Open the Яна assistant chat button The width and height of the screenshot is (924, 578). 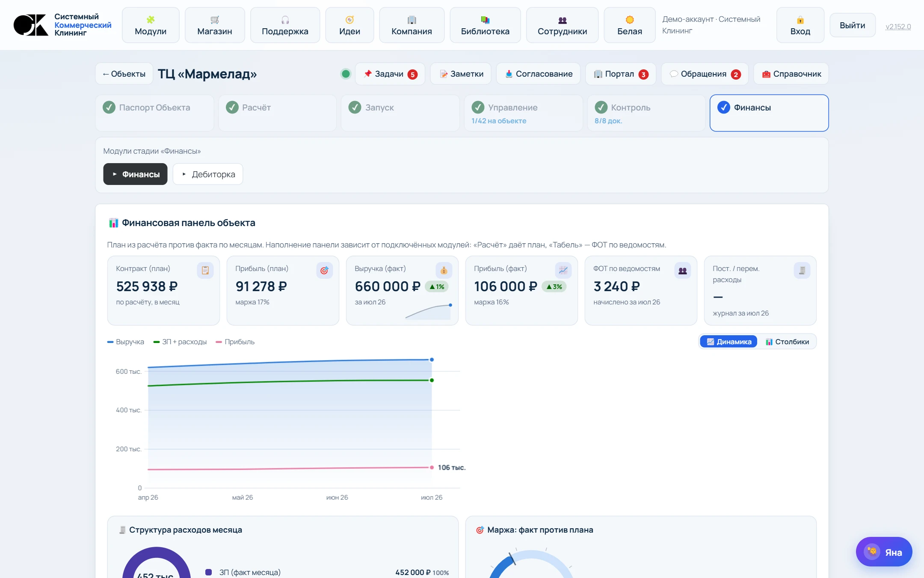[x=884, y=552]
